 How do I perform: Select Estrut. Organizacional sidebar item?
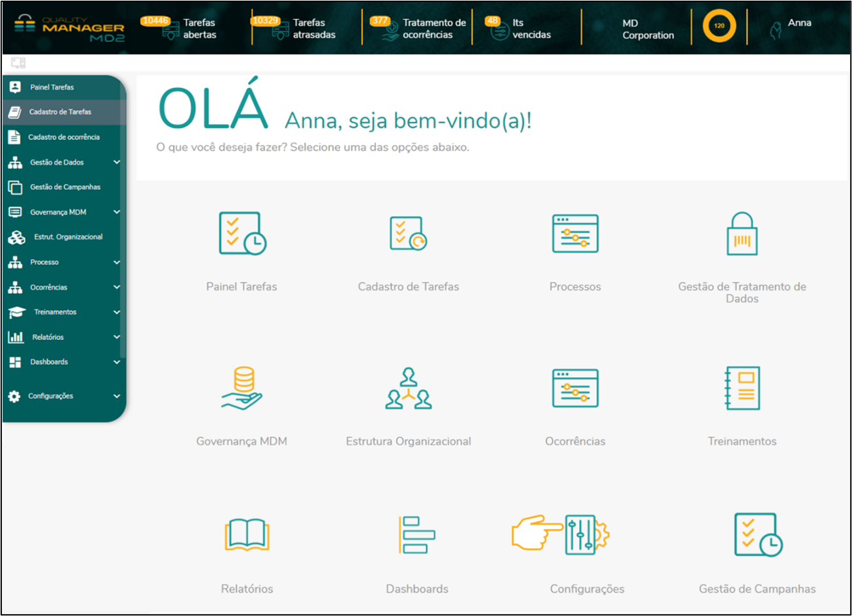coord(63,238)
